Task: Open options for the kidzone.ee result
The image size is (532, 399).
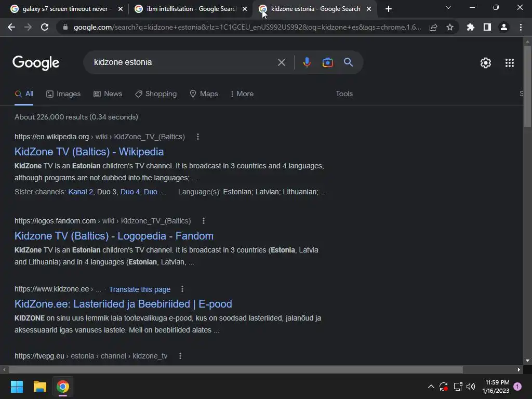Action: 182,289
